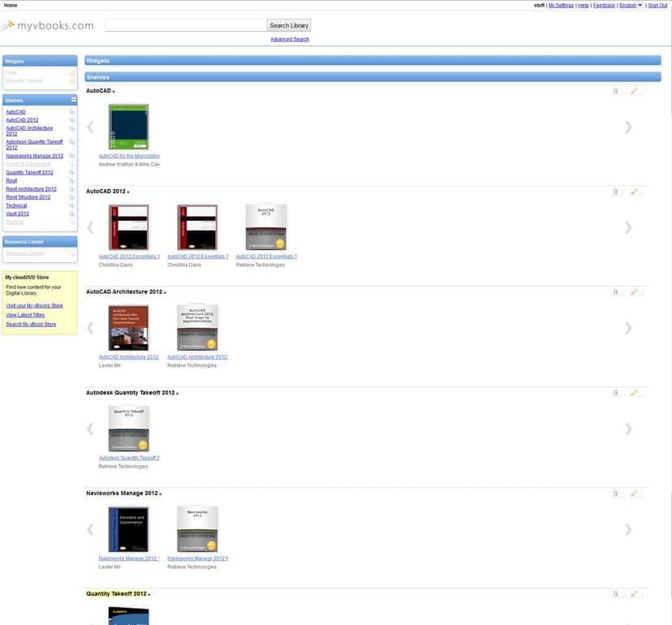Show next books in AutoCAD shelf carousel

[628, 127]
